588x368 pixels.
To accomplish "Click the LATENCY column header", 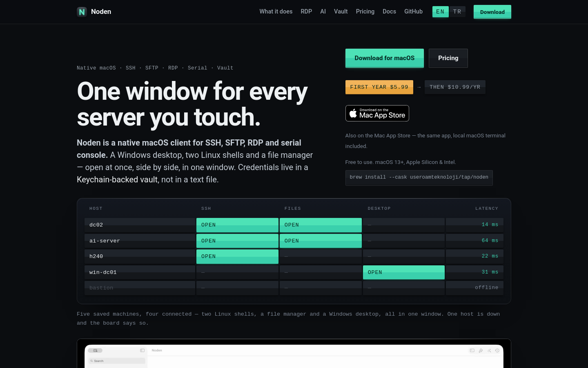I will [487, 209].
